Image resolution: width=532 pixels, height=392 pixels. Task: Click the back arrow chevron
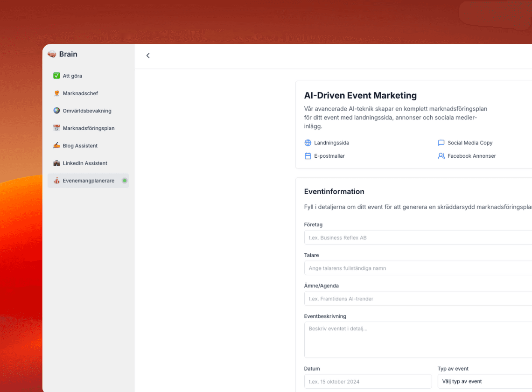[148, 56]
